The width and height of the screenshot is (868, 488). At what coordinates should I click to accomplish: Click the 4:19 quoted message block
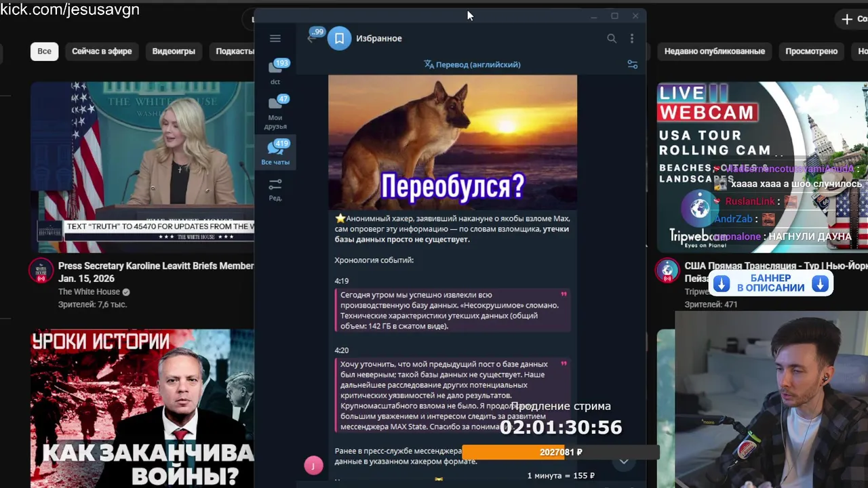pyautogui.click(x=452, y=310)
